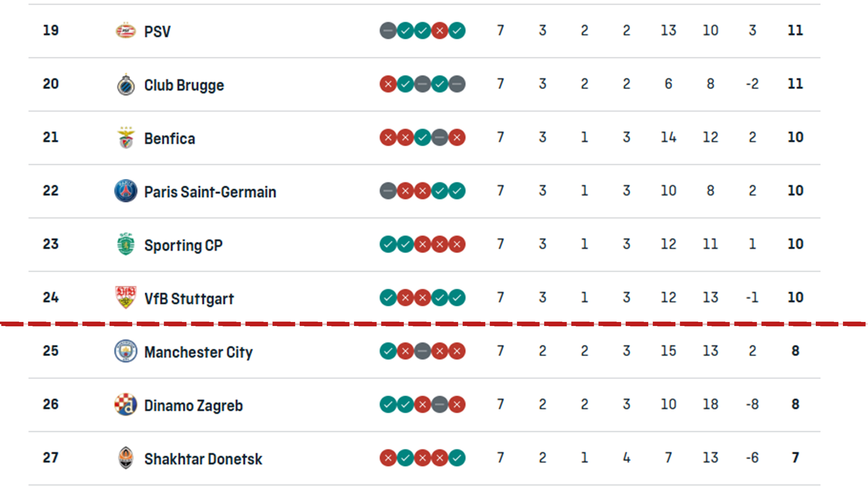Image resolution: width=868 pixels, height=488 pixels.
Task: Click the Dinamo Zagreb crest
Action: 125,404
